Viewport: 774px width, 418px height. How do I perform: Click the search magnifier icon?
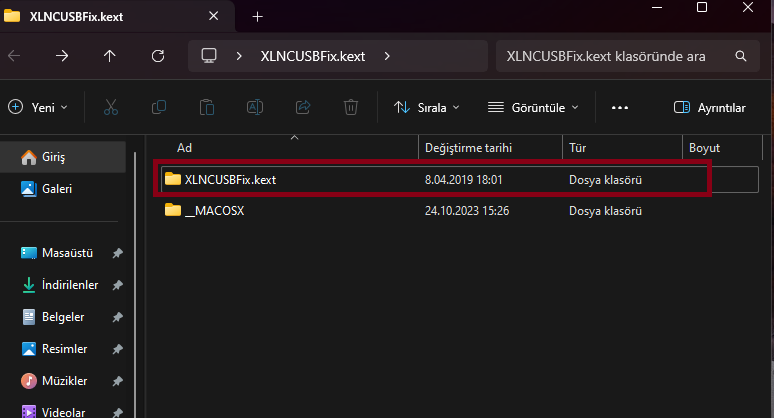coord(740,56)
